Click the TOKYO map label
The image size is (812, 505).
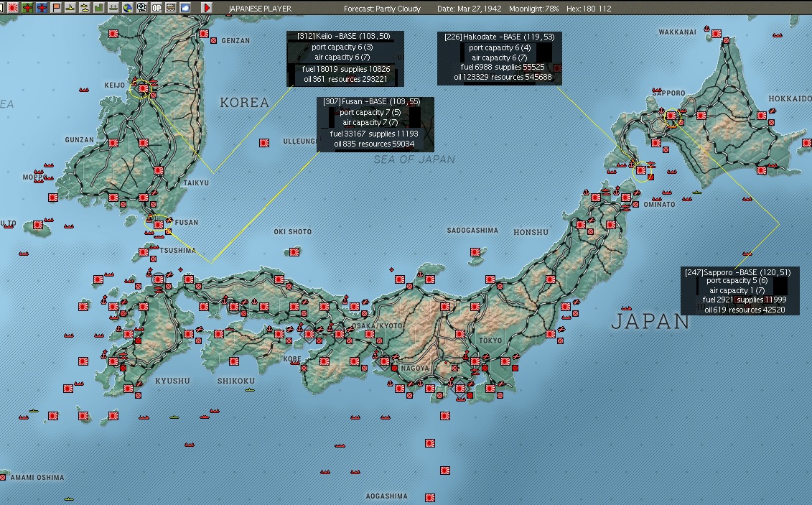(x=490, y=340)
